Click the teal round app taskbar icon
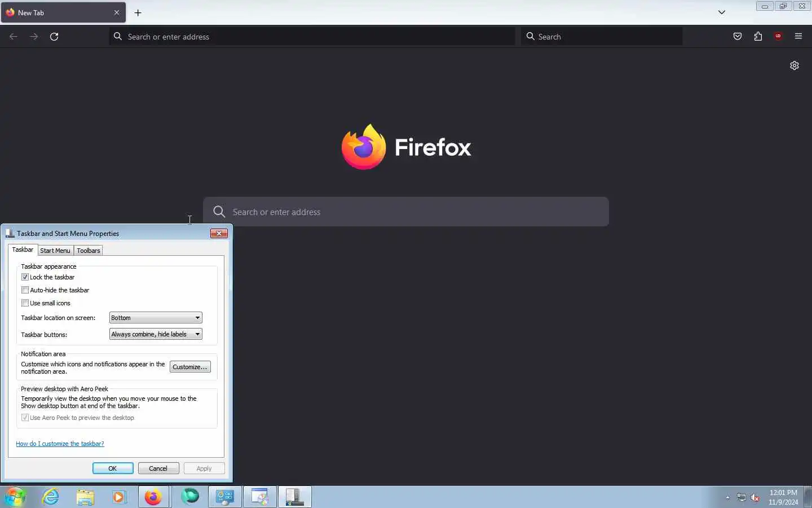The image size is (812, 508). [190, 497]
